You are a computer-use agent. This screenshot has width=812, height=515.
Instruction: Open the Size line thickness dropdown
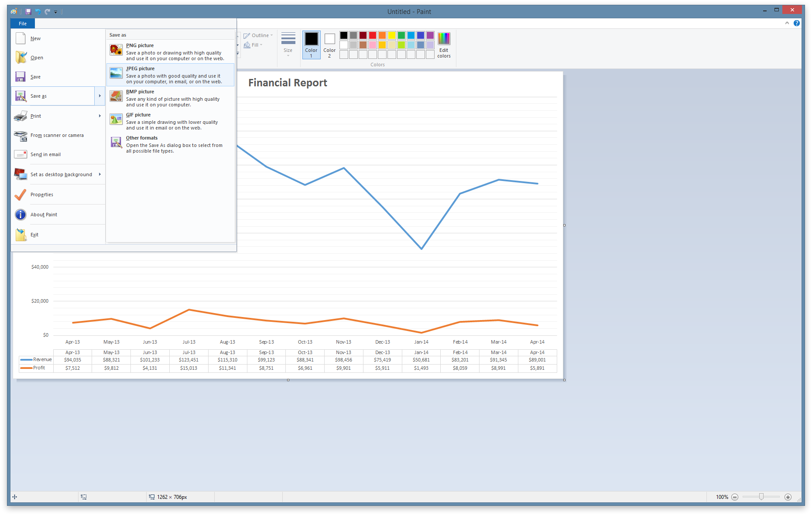point(288,45)
